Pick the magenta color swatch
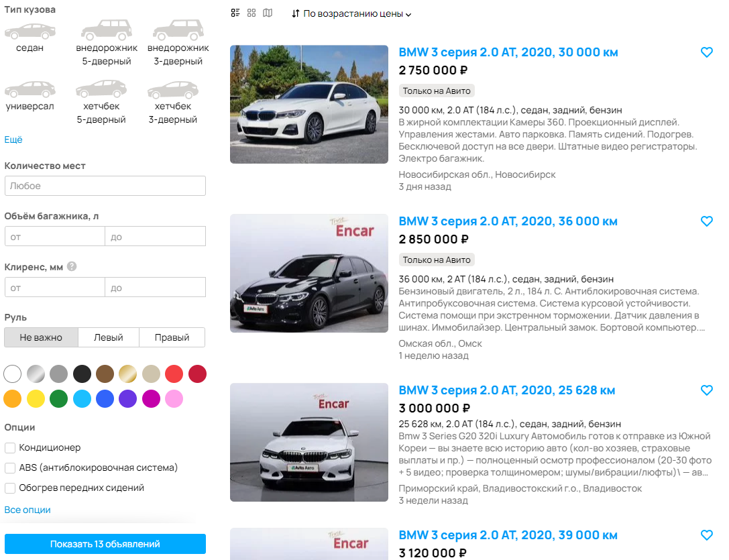Image resolution: width=729 pixels, height=560 pixels. pos(151,398)
